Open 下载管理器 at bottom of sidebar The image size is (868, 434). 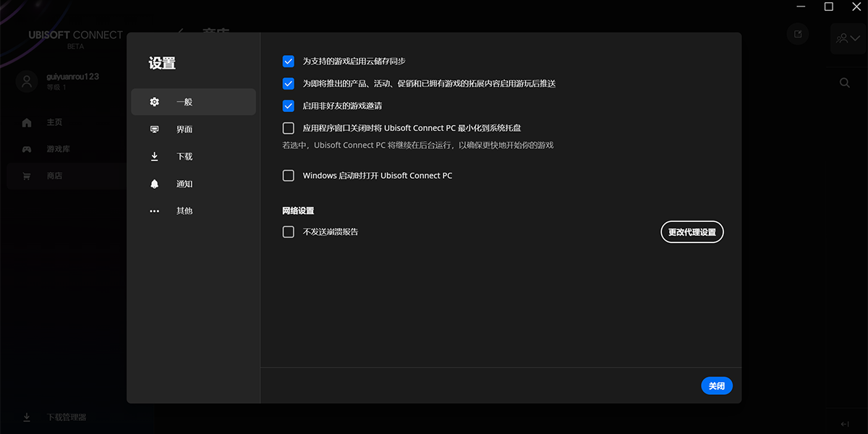pos(67,417)
